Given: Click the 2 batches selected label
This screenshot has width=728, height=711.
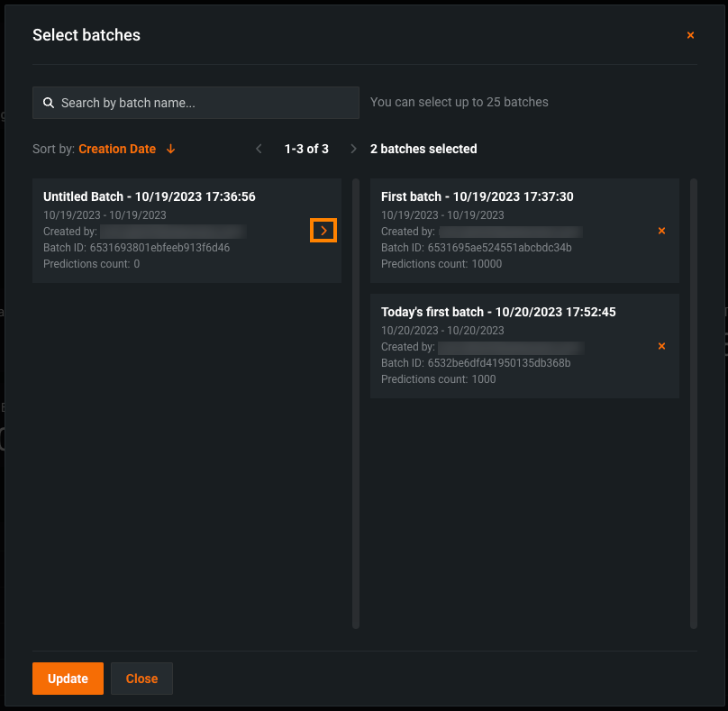Looking at the screenshot, I should (x=423, y=149).
